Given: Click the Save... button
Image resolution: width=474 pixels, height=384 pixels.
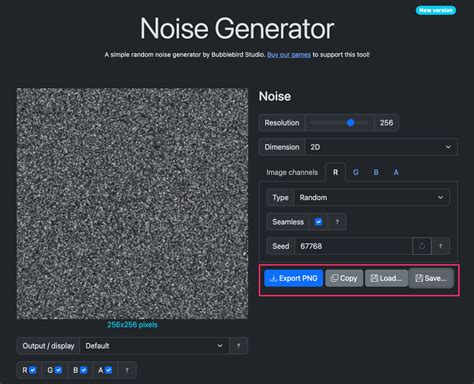Looking at the screenshot, I should [431, 278].
